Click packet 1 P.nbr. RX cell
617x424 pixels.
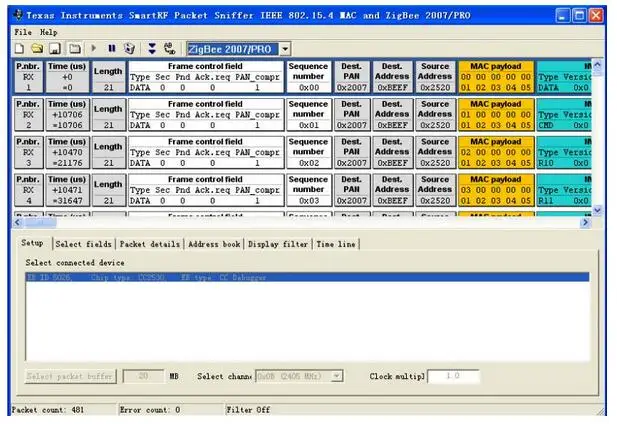pyautogui.click(x=28, y=77)
